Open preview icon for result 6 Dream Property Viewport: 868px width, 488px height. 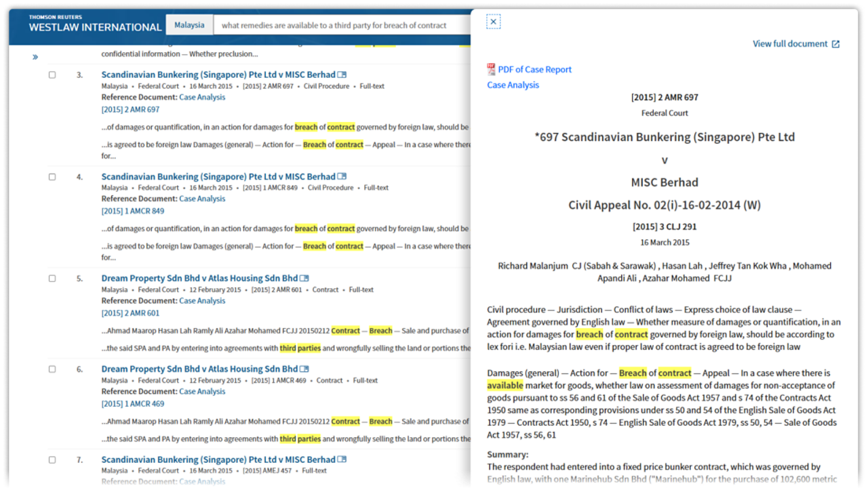tap(304, 369)
